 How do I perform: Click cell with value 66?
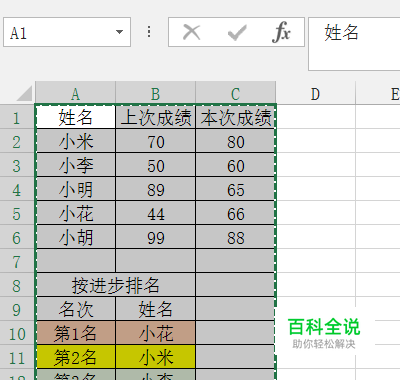(236, 213)
